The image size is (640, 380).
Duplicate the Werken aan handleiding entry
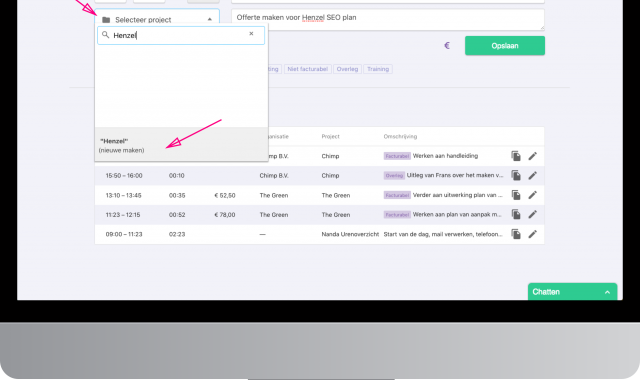[x=516, y=156]
